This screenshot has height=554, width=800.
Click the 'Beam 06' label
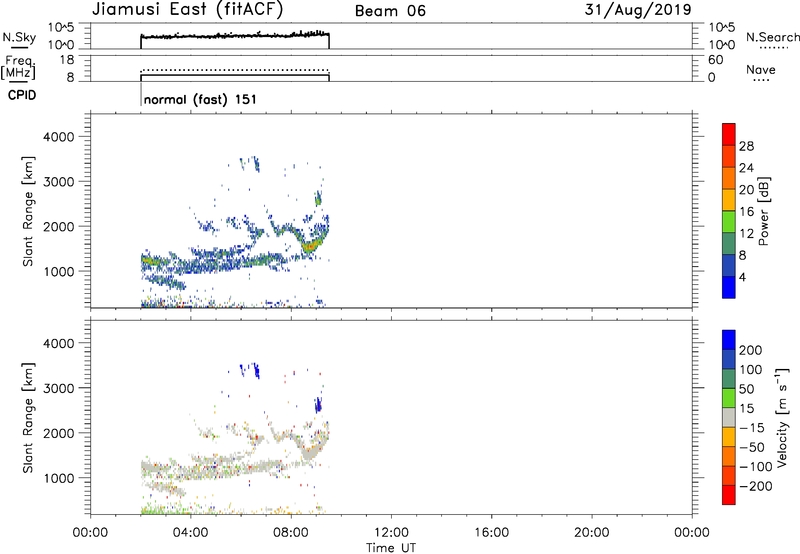(x=390, y=11)
